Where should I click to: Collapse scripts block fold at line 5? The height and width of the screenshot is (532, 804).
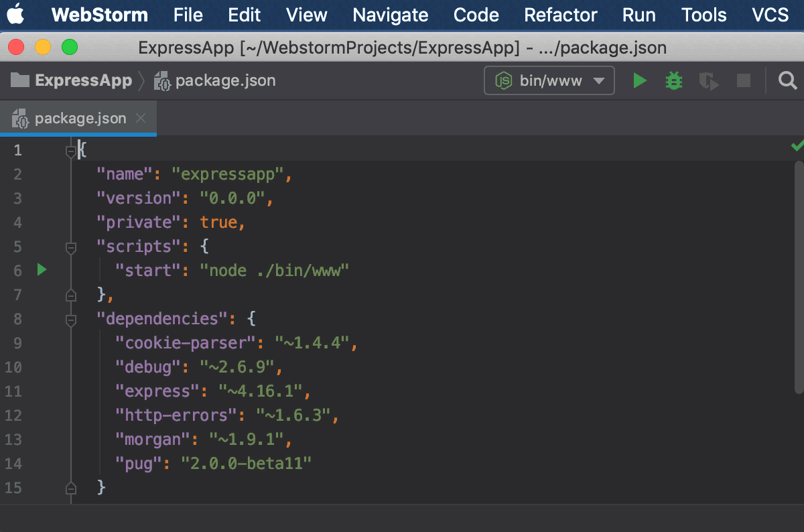(71, 248)
